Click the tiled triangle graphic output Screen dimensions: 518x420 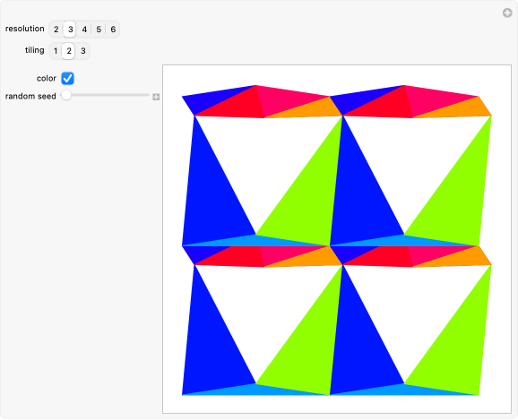pos(337,239)
